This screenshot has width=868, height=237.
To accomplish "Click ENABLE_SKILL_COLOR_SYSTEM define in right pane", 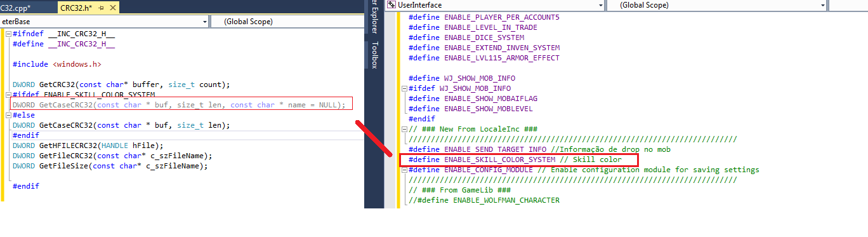I will tap(515, 159).
